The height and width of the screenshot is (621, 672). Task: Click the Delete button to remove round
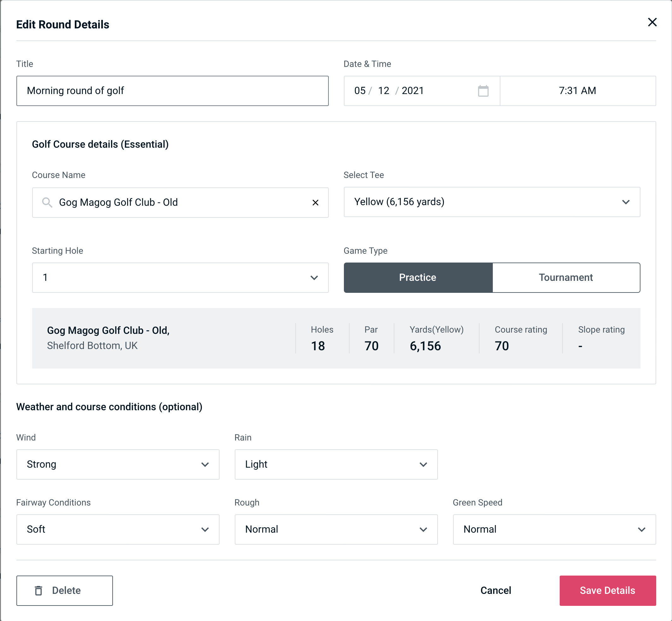pyautogui.click(x=64, y=590)
